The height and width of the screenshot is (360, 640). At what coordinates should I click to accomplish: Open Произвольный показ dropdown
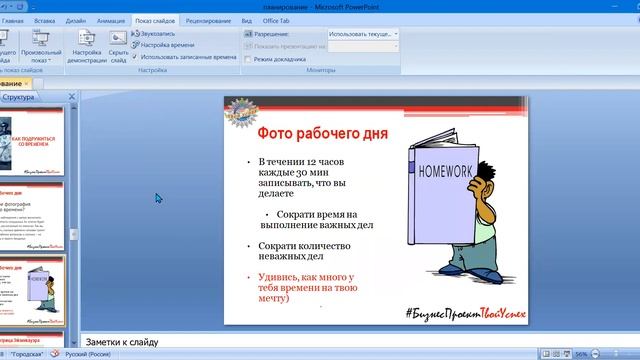[x=41, y=47]
